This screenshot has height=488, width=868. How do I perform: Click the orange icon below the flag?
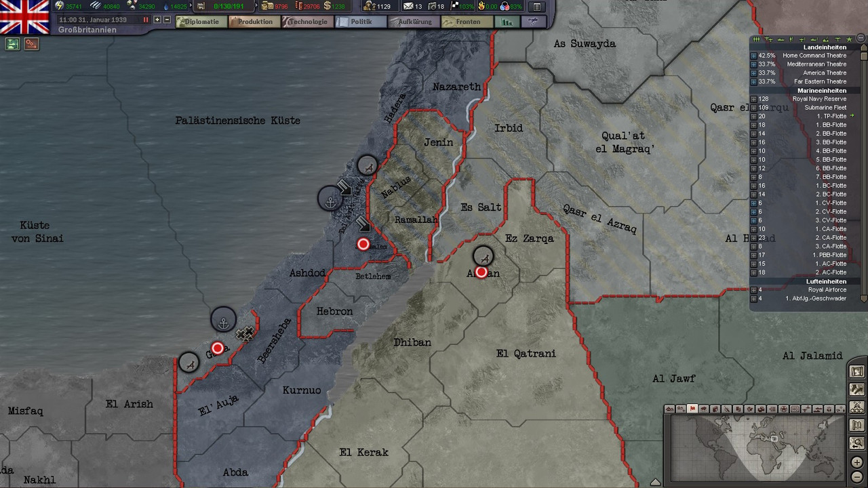31,44
